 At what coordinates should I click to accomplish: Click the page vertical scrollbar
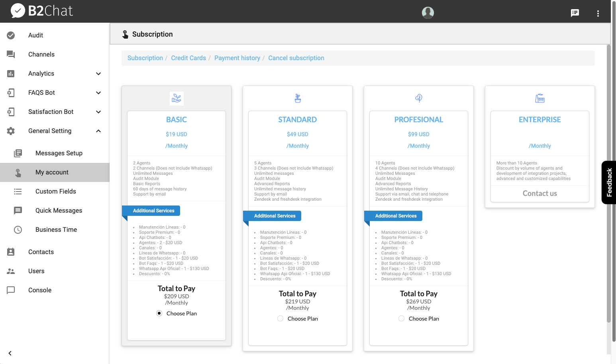[608, 183]
